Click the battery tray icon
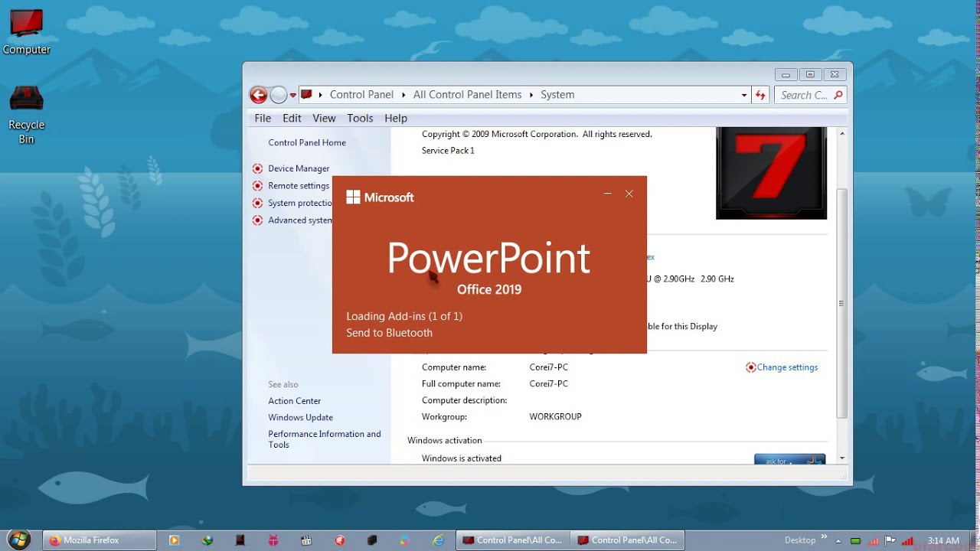 [856, 541]
